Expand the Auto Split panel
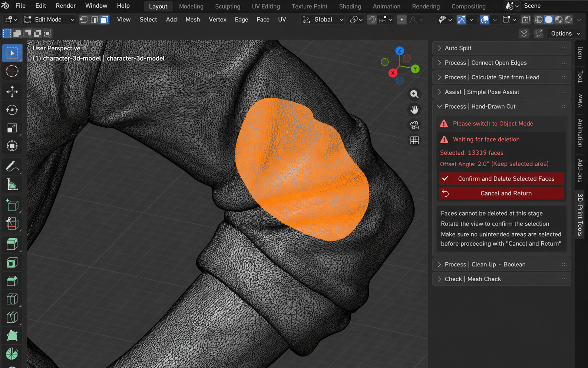588x368 pixels. coord(501,48)
